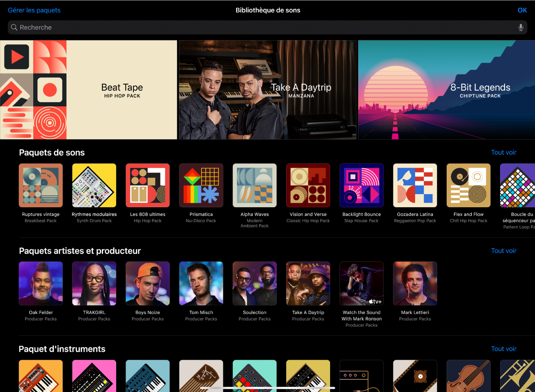Open the Prismatica Nu-Disco Pack icon
The width and height of the screenshot is (535, 392).
tap(201, 186)
